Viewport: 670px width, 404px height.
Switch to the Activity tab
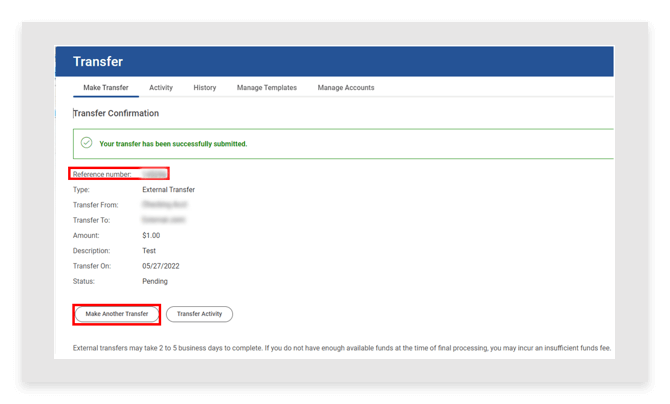tap(161, 88)
